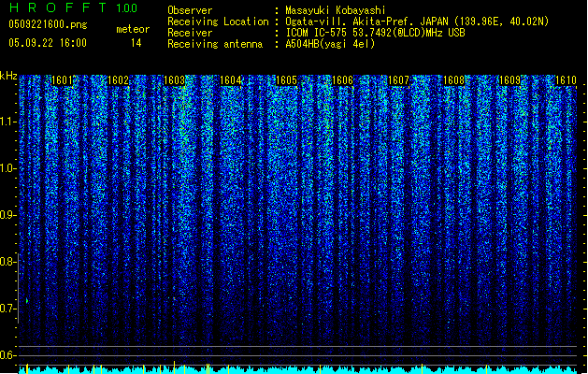The image size is (588, 374).
Task: Click the date stamp 05.09.22 16:00
Action: coord(48,43)
